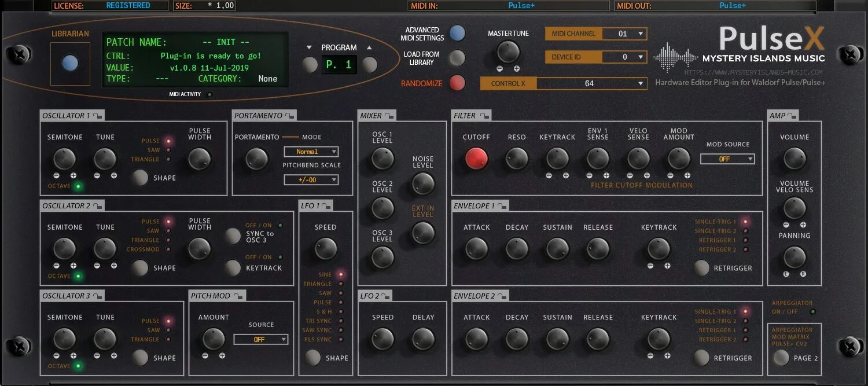This screenshot has width=868, height=386.
Task: Click the red Filter Cutoff knob
Action: tap(477, 159)
